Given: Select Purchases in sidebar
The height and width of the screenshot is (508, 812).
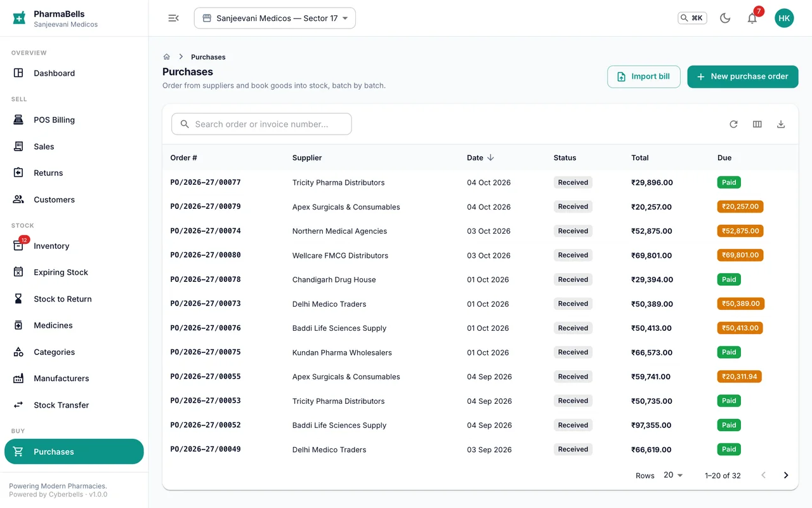Looking at the screenshot, I should point(74,451).
